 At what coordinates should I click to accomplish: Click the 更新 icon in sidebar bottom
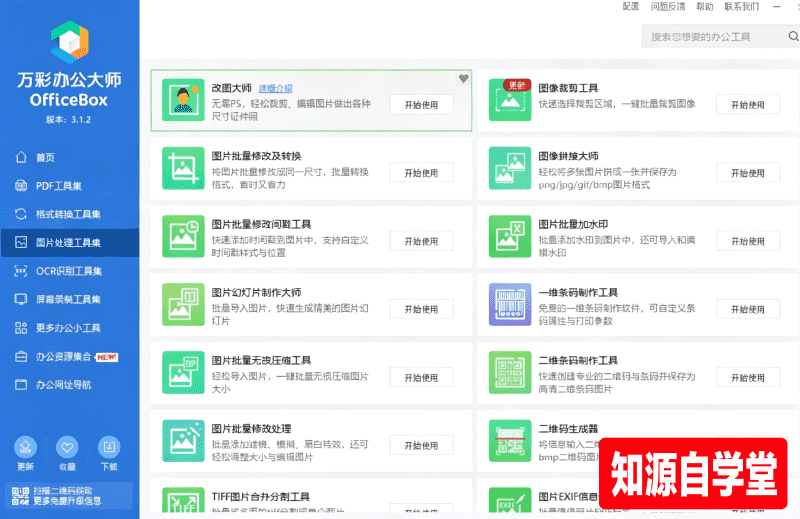click(26, 448)
